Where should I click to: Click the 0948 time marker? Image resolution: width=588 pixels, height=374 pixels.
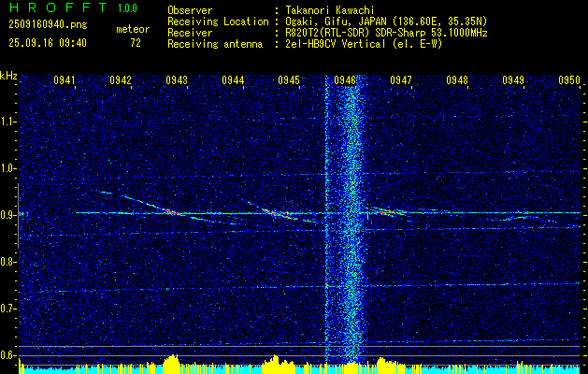[x=457, y=80]
